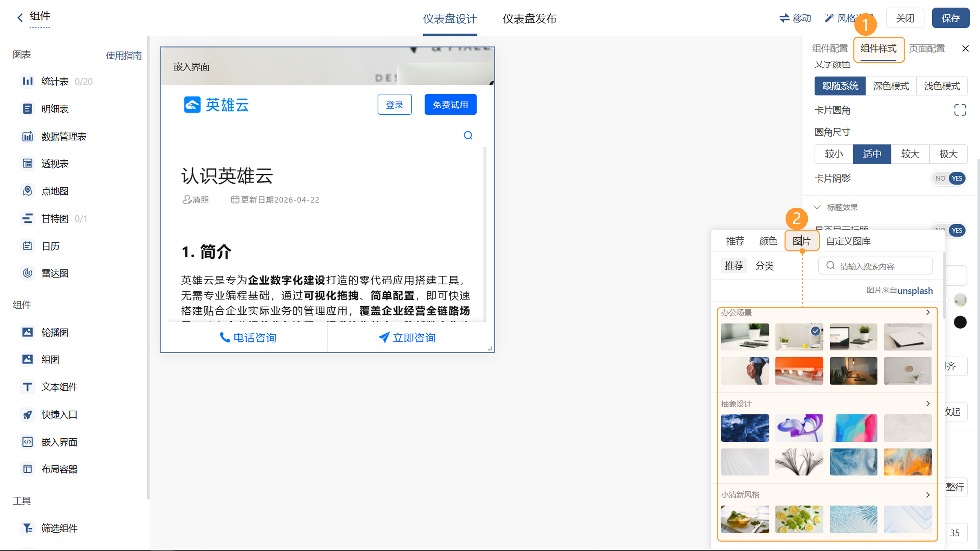Click the image background swatch circle
This screenshot has width=980, height=551.
[960, 300]
